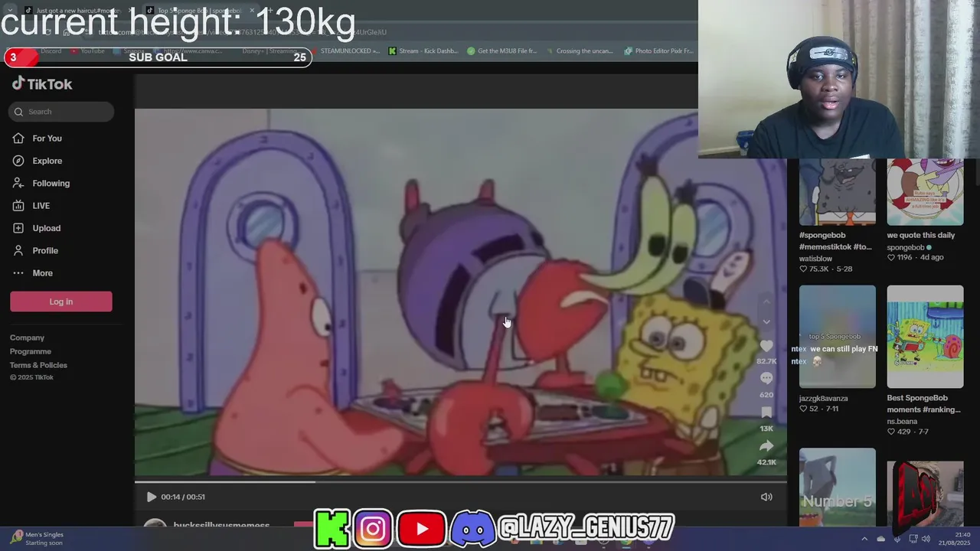
Task: Expand the Programme footer section
Action: [31, 351]
